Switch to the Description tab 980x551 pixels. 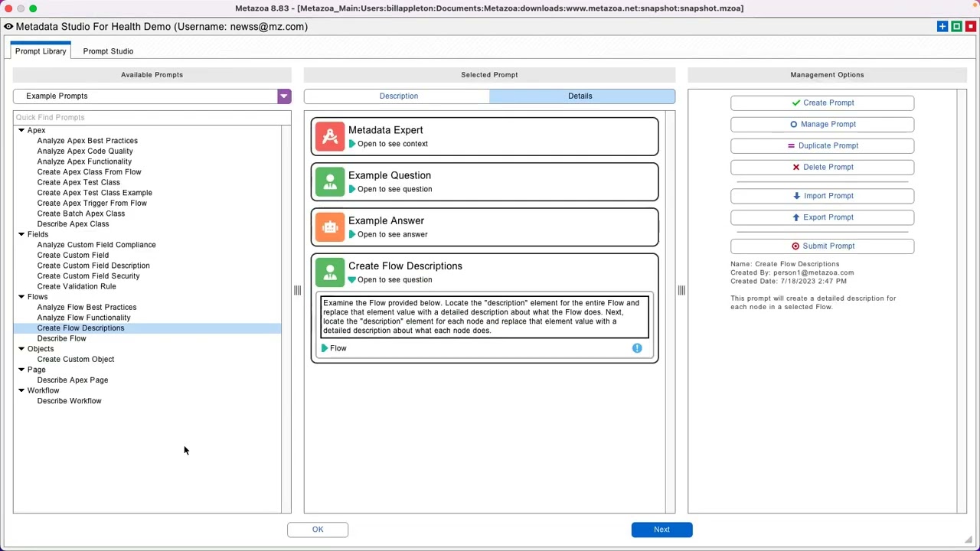398,96
